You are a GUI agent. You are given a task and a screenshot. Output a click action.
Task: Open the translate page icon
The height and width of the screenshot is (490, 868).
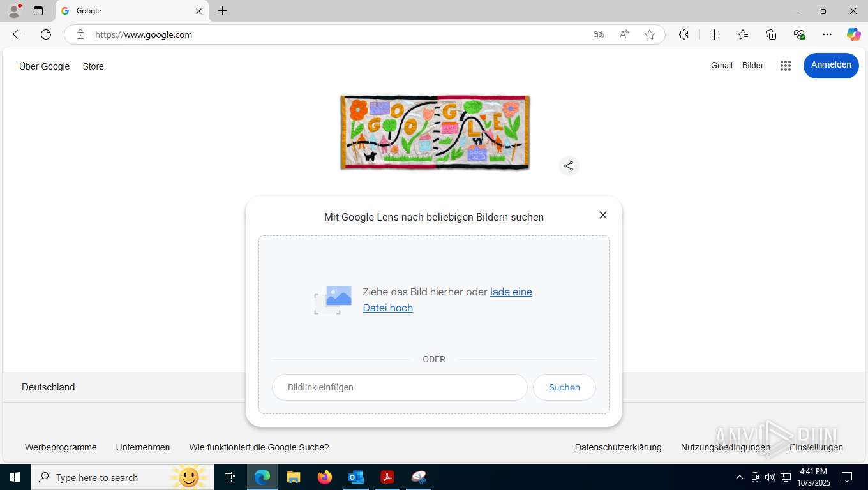(599, 34)
